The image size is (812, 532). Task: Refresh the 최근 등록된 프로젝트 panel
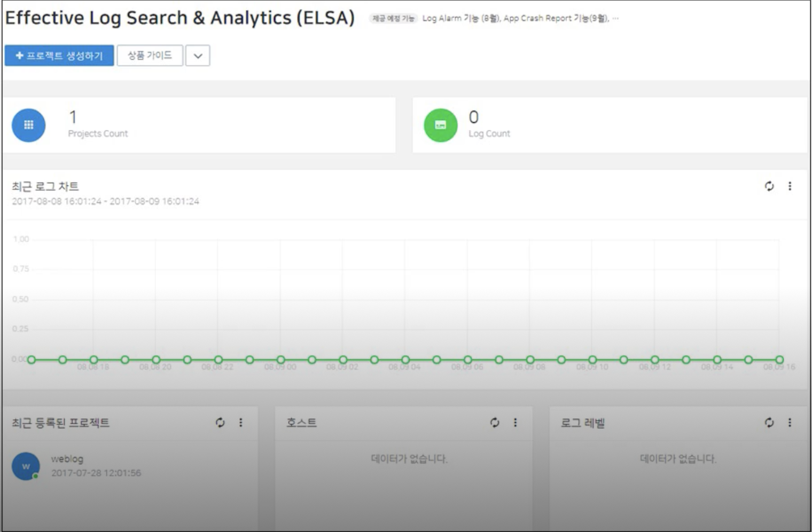[220, 423]
